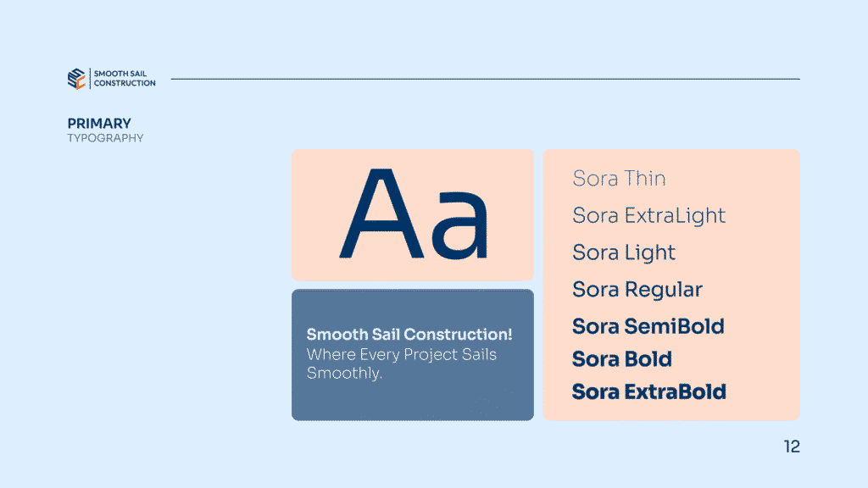Pick the Sora Light font sample
Viewport: 868px width, 488px height.
(624, 252)
